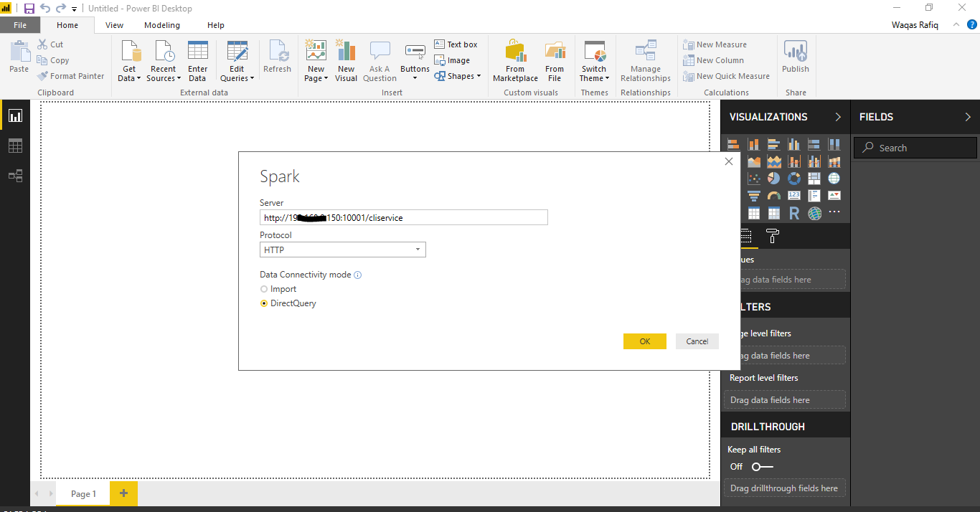Click the Publish button
The width and height of the screenshot is (980, 512).
(x=796, y=62)
